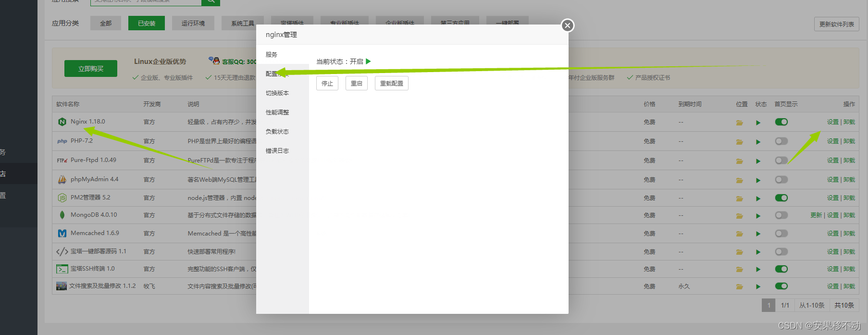Screen dimensions: 868x335
Task: Toggle Pure-Ftpd homepage display switch
Action: coord(781,161)
